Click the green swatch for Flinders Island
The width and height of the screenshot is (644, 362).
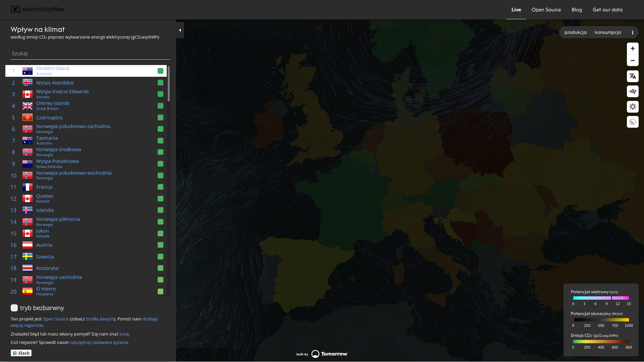click(160, 71)
